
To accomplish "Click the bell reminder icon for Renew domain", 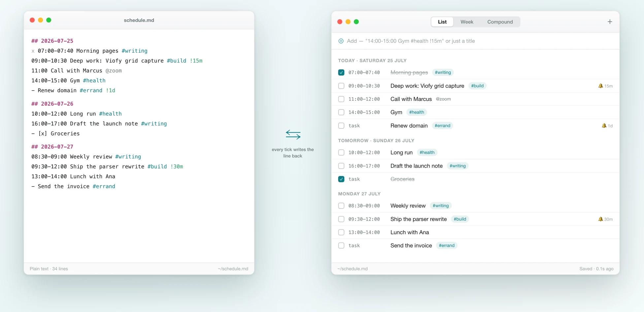I will 604,126.
